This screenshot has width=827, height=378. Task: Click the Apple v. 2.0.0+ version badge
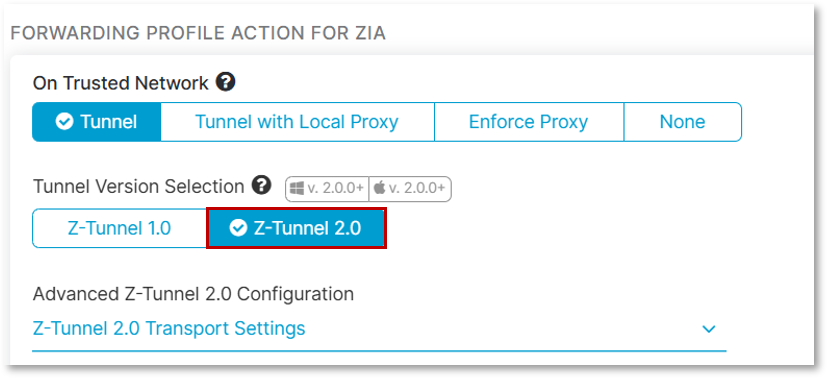[x=410, y=189]
